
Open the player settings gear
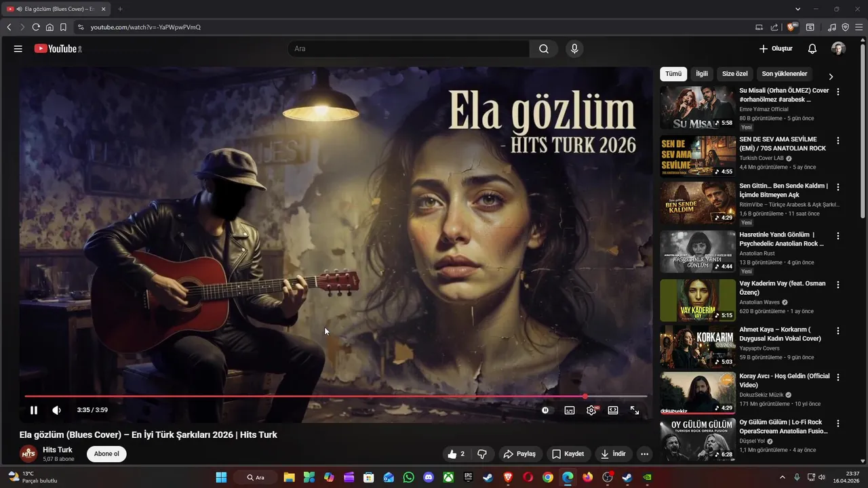pyautogui.click(x=591, y=410)
